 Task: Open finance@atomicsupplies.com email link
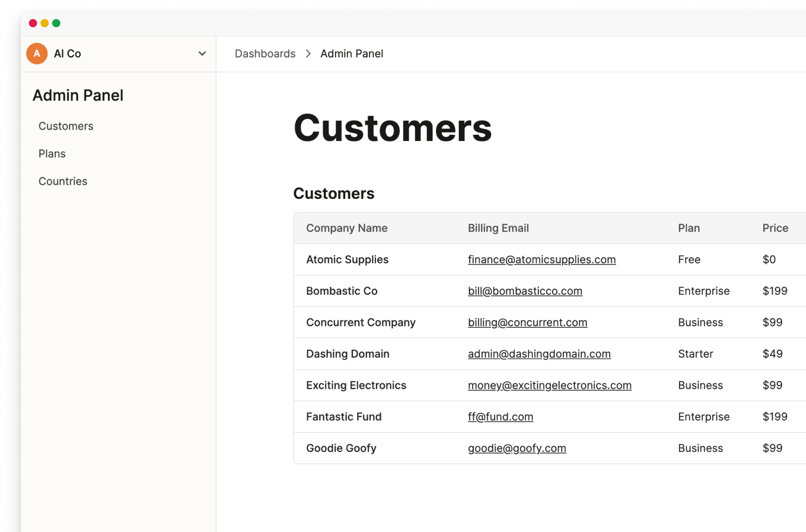pyautogui.click(x=541, y=259)
